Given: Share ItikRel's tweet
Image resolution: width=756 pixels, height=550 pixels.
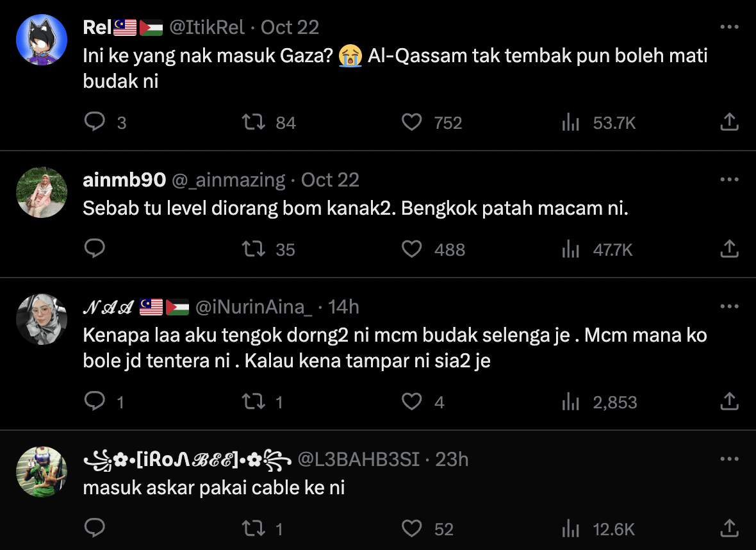Looking at the screenshot, I should [729, 122].
